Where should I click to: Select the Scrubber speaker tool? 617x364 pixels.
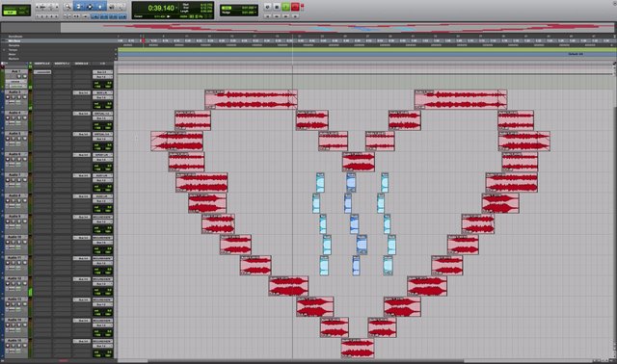pos(112,7)
